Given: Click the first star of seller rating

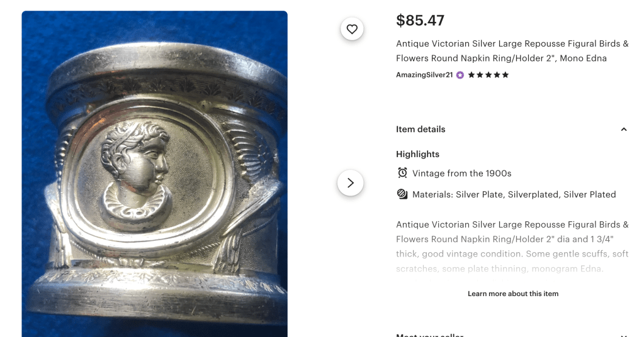Looking at the screenshot, I should point(472,75).
